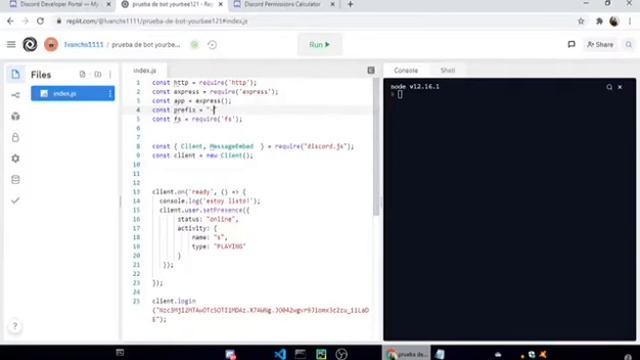This screenshot has width=640, height=360.
Task: Click the editor vertical scrollbar
Action: click(x=376, y=147)
